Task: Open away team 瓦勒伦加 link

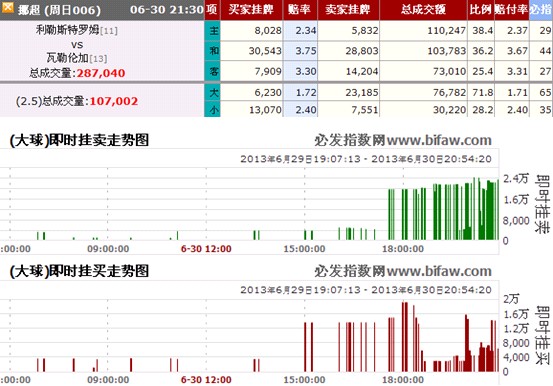Action: coord(67,58)
